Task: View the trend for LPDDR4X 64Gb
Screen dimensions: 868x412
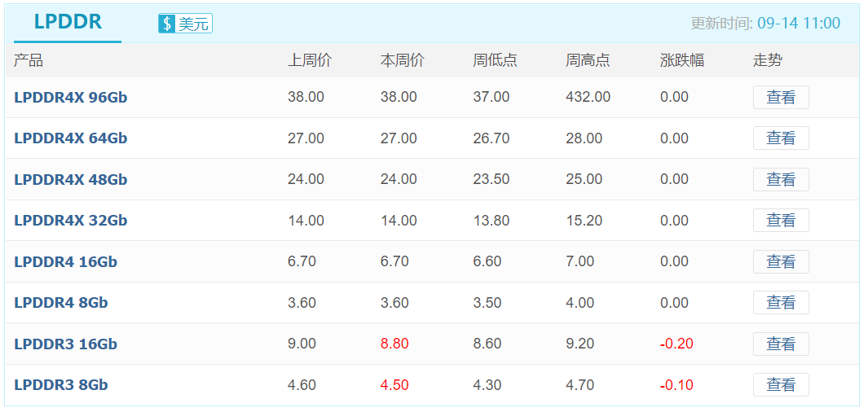Action: click(781, 138)
